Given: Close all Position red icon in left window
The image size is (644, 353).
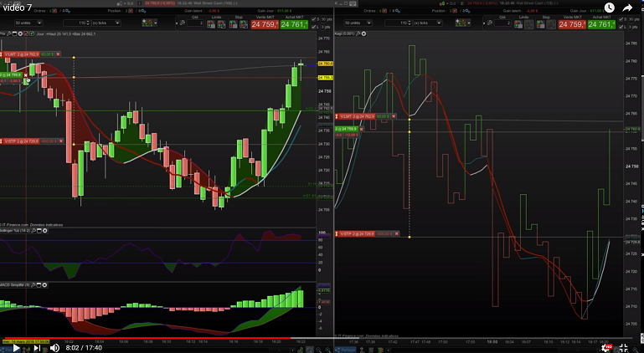Looking at the screenshot, I should click(x=131, y=11).
